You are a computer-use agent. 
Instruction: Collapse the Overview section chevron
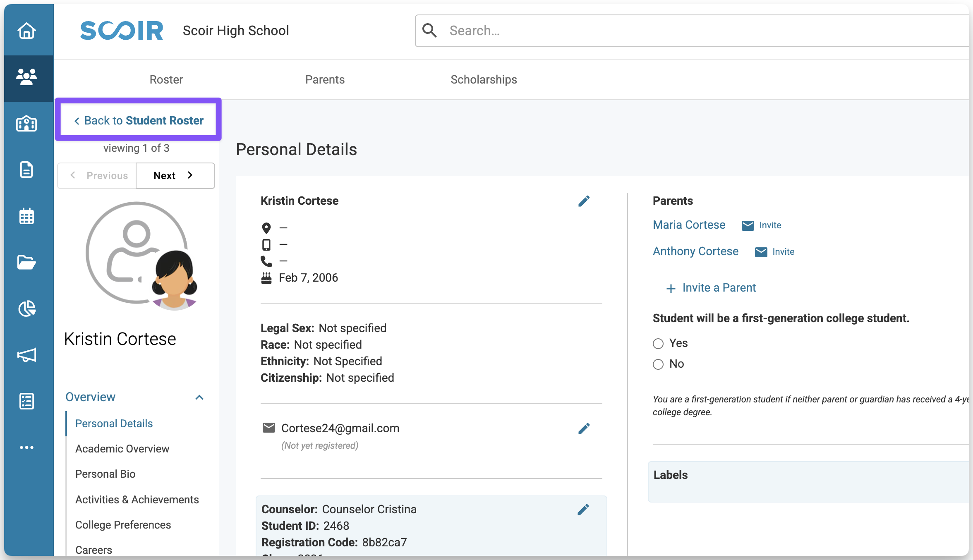point(199,397)
